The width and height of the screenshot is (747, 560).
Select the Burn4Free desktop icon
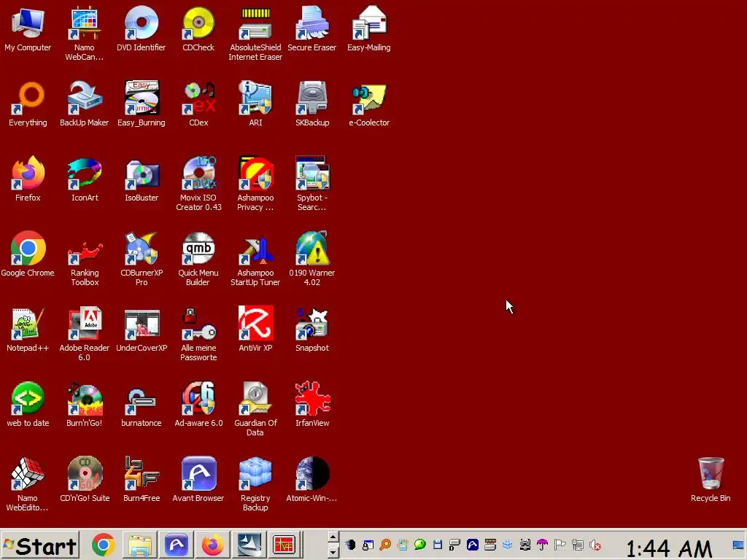(142, 480)
